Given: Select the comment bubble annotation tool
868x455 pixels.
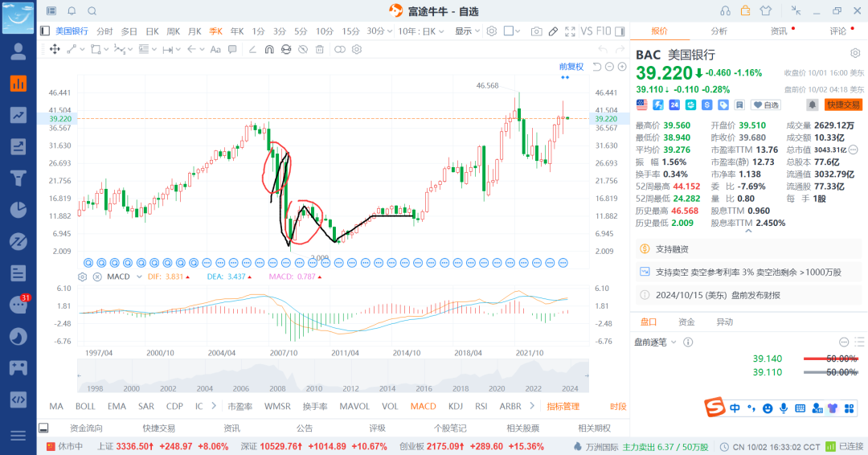Looking at the screenshot, I should (x=232, y=49).
